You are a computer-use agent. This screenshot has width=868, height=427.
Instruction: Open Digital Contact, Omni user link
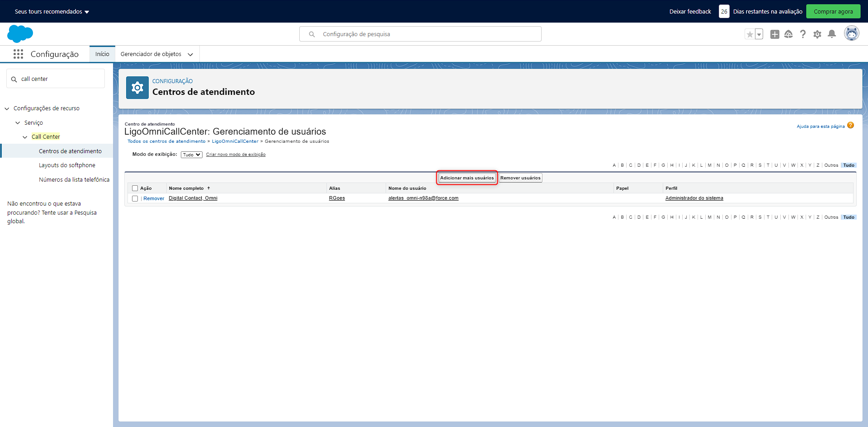click(x=193, y=198)
